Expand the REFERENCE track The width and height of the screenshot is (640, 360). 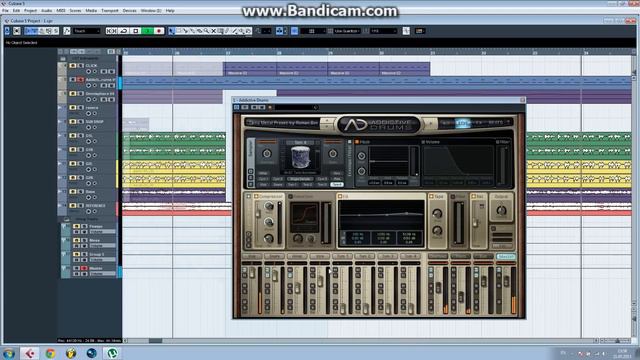[x=60, y=206]
